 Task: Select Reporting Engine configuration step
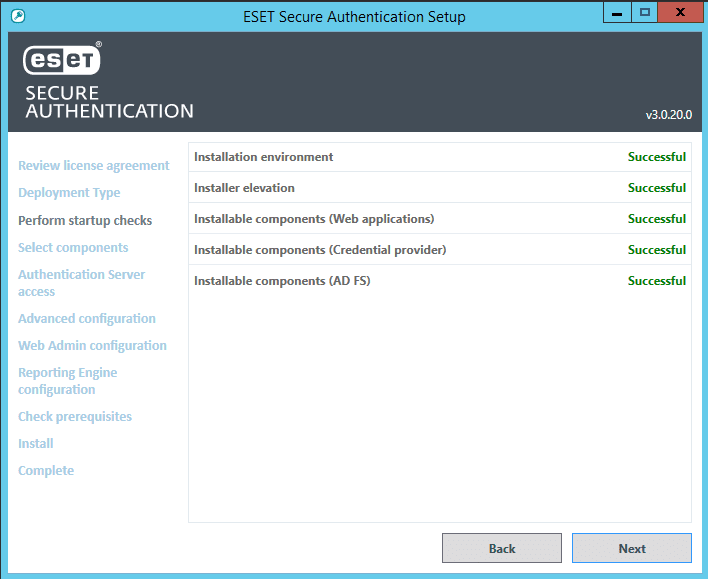click(67, 381)
